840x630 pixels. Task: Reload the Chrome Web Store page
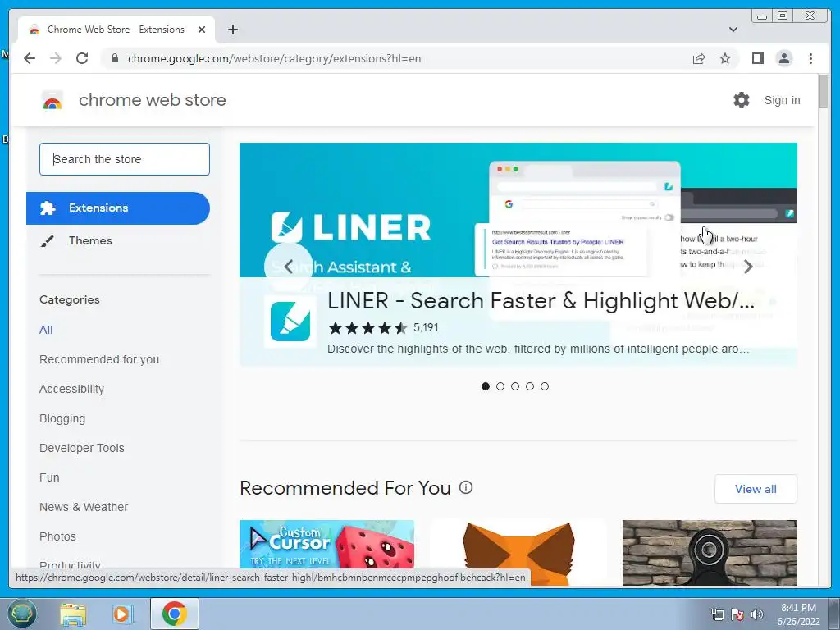(82, 58)
